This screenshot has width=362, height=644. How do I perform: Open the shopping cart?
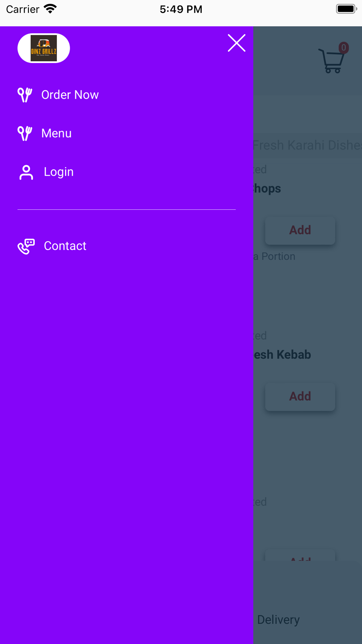[x=332, y=60]
